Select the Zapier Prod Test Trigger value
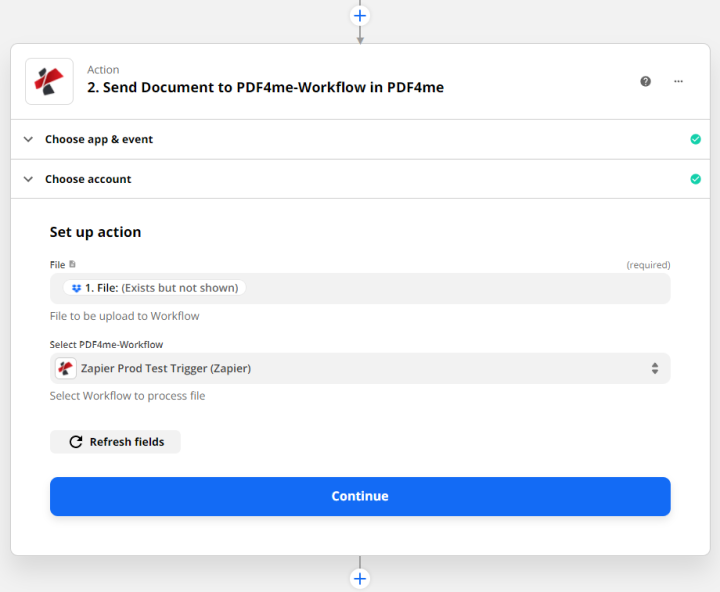This screenshot has width=720, height=592. coord(166,368)
